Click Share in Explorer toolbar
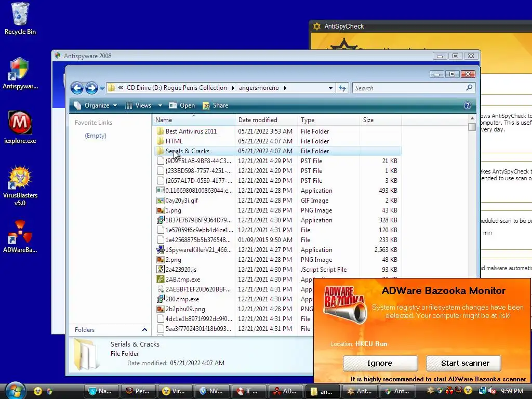 pyautogui.click(x=216, y=105)
